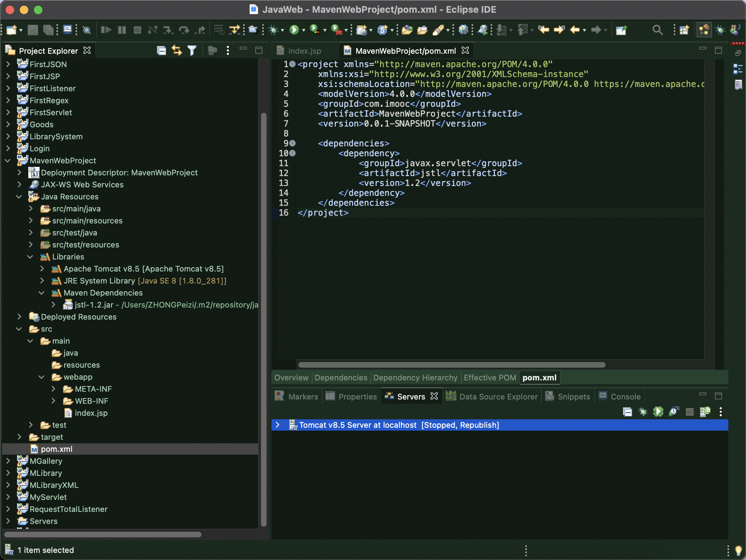746x560 pixels.
Task: Open the Debug launch dropdown arrow
Action: pos(282,30)
